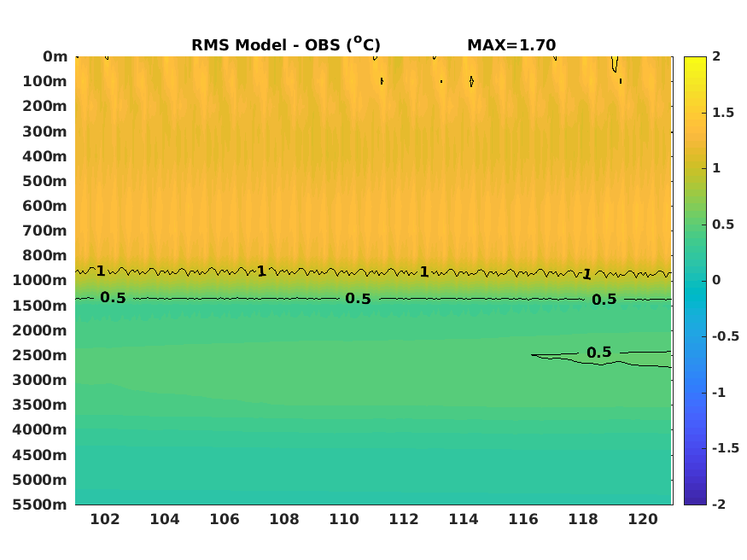Click the '5000m' depth axis label
The height and width of the screenshot is (560, 747).
click(x=40, y=480)
